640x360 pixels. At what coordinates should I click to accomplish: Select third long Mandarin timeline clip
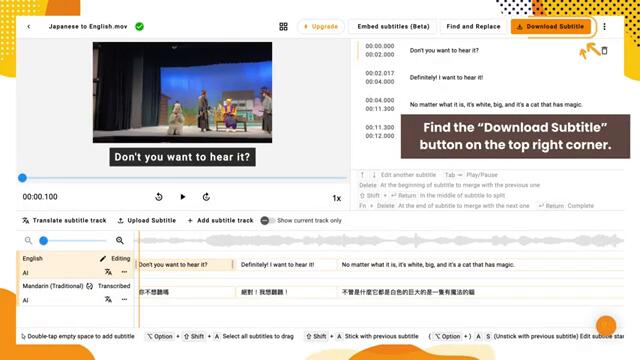click(x=480, y=292)
